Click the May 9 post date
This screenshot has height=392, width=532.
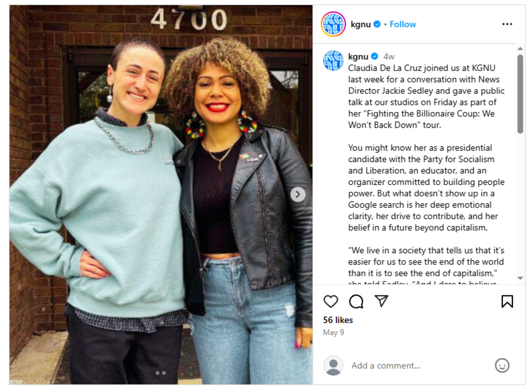pos(334,332)
